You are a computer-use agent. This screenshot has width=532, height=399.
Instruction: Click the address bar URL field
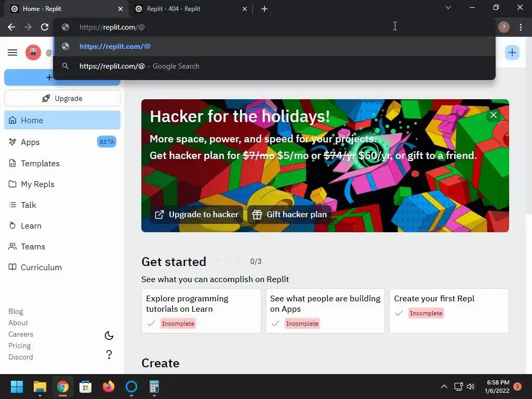[275, 27]
